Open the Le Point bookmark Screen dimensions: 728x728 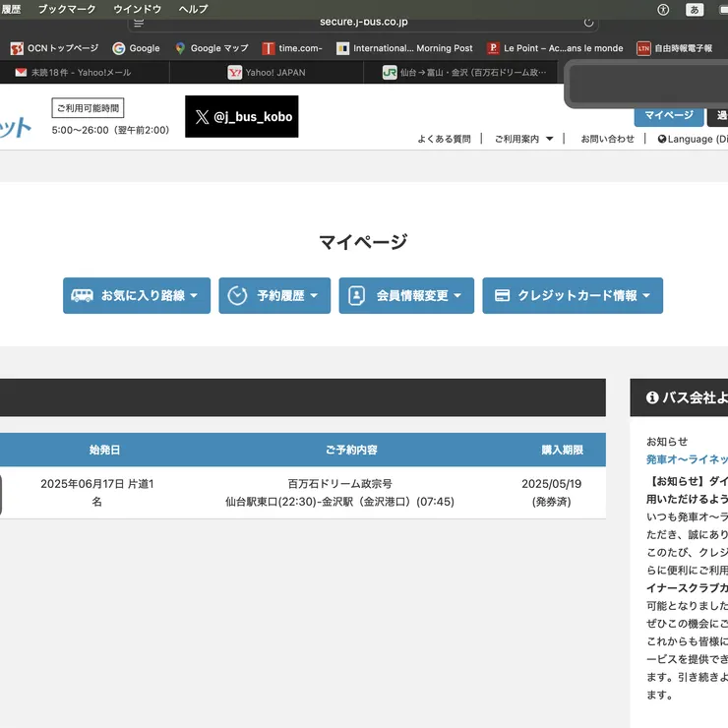click(x=555, y=48)
